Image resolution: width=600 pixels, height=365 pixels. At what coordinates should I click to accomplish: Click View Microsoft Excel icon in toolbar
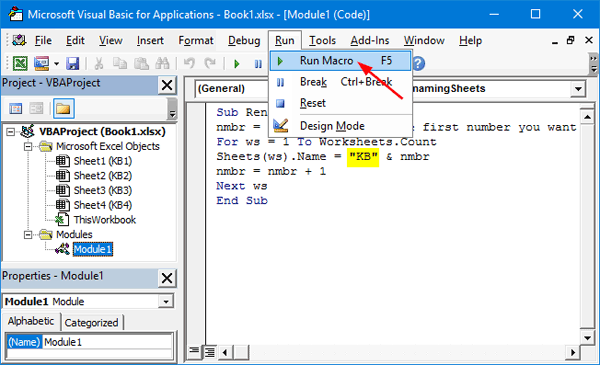tap(20, 63)
